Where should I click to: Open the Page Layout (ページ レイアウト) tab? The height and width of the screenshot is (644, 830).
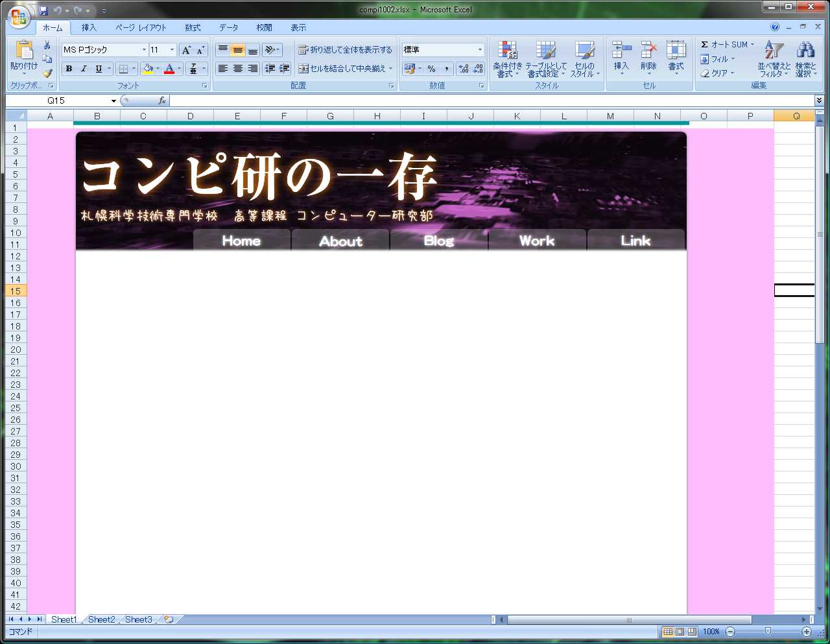tap(141, 28)
